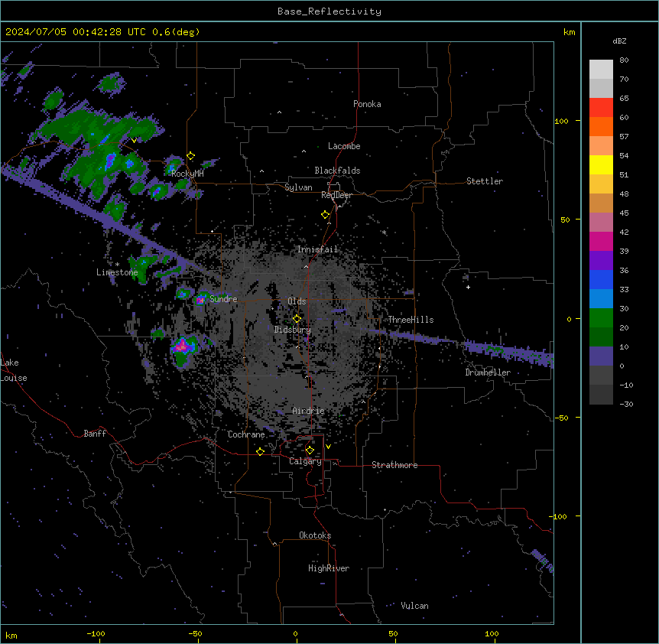The width and height of the screenshot is (659, 644).
Task: Click the Strathmore label
Action: pyautogui.click(x=394, y=465)
